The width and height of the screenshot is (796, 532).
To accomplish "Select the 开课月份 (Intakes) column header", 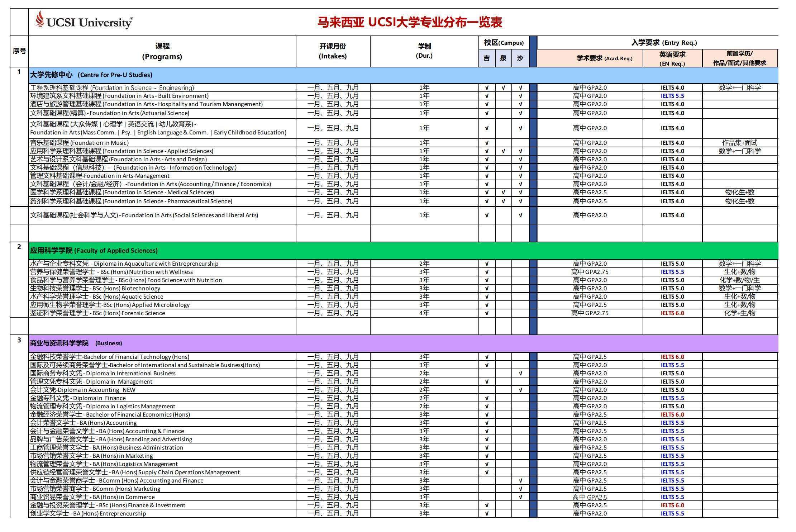I will (x=333, y=51).
